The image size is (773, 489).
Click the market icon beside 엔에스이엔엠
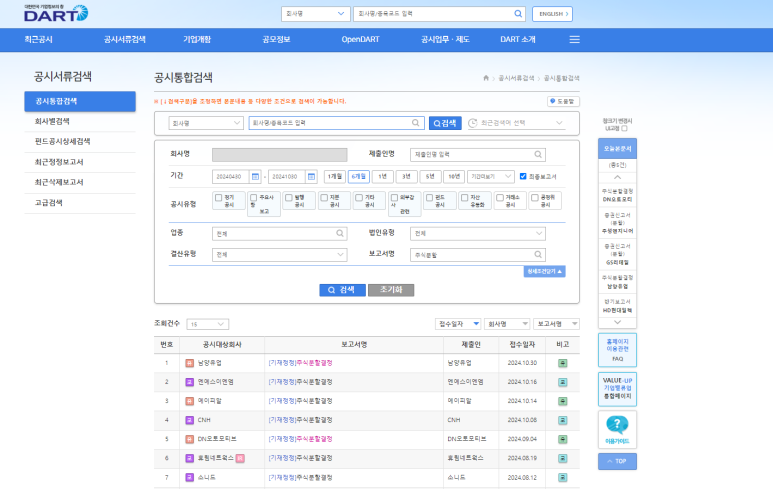click(x=189, y=382)
